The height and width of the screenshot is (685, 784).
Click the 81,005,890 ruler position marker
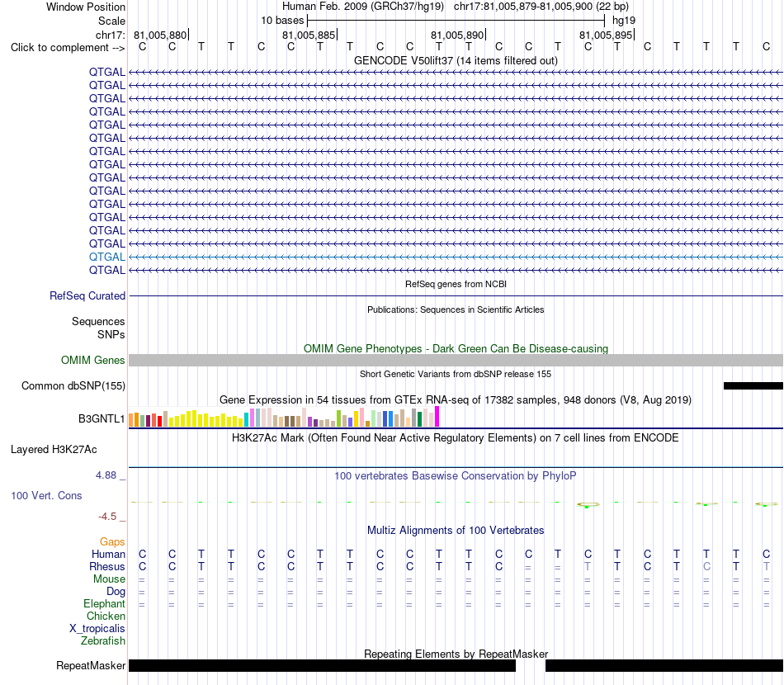(x=457, y=35)
